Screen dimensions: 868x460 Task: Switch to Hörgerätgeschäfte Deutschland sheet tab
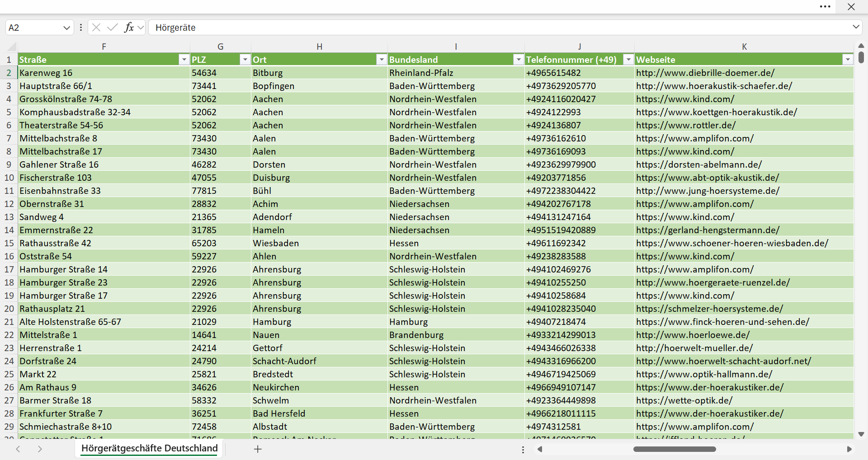click(149, 448)
